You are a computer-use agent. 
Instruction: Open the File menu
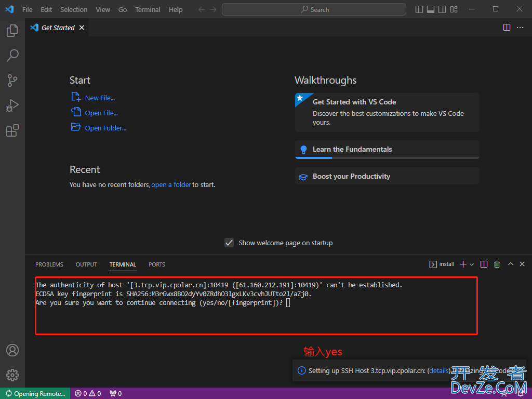tap(28, 9)
